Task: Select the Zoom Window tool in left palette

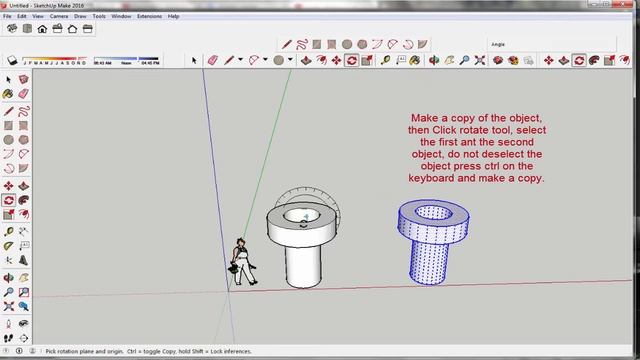Action: (x=23, y=292)
